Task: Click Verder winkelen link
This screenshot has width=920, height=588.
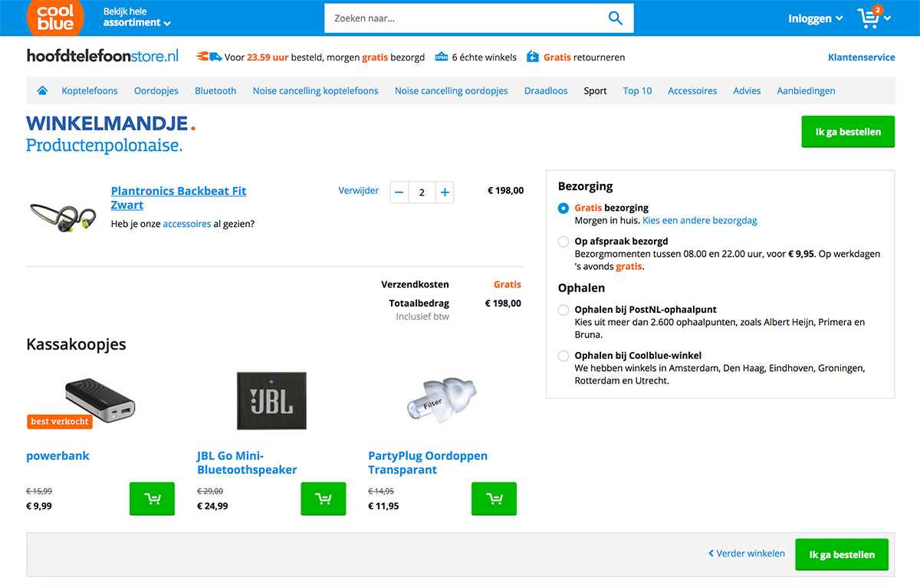Action: pos(747,554)
